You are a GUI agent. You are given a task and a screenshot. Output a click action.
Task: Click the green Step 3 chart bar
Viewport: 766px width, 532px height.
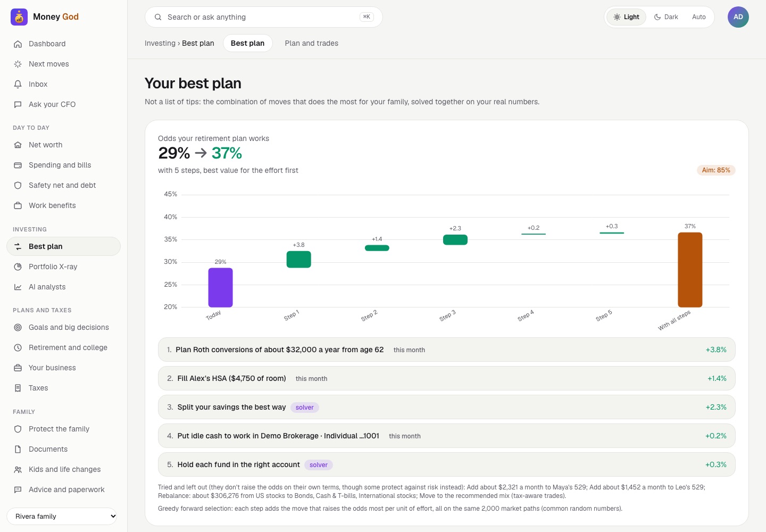point(455,240)
